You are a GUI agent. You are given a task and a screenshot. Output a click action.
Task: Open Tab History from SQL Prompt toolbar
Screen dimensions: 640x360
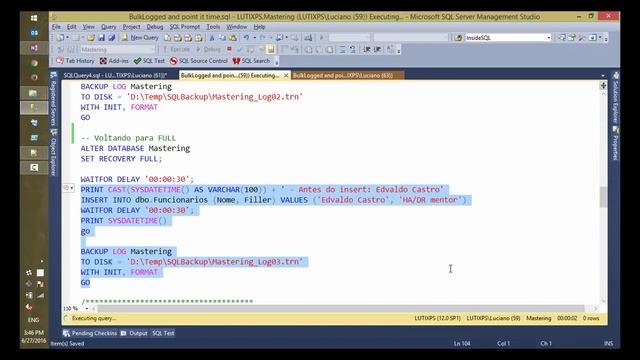click(x=75, y=61)
